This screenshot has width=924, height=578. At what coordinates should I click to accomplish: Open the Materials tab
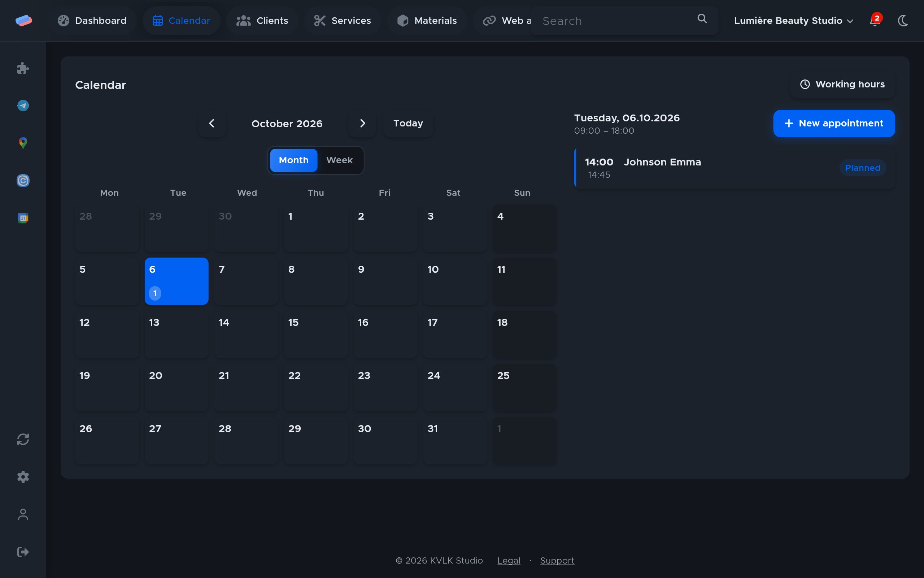(x=427, y=21)
